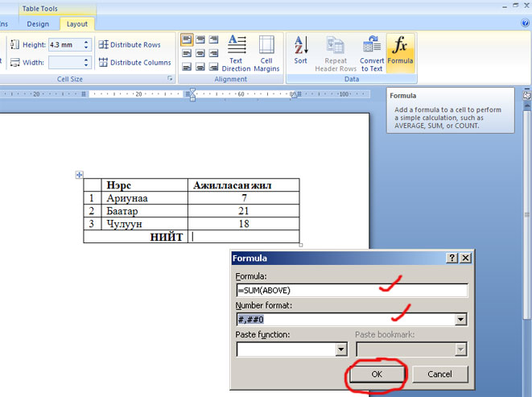The image size is (532, 397).
Task: Click the header cell Нэрс
Action: [145, 185]
